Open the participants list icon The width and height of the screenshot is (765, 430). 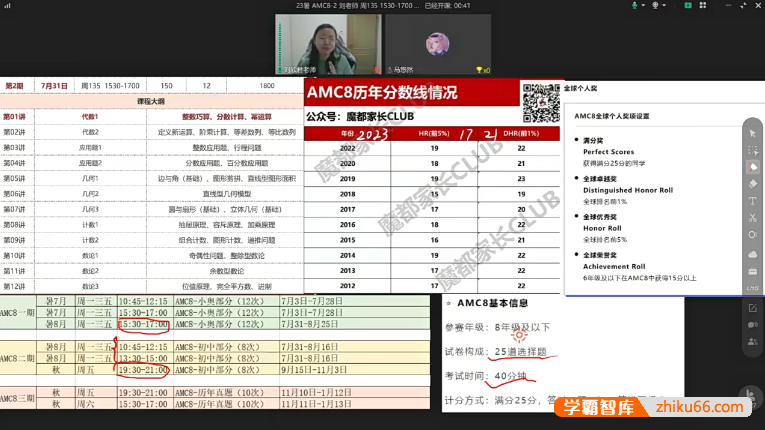pyautogui.click(x=752, y=342)
